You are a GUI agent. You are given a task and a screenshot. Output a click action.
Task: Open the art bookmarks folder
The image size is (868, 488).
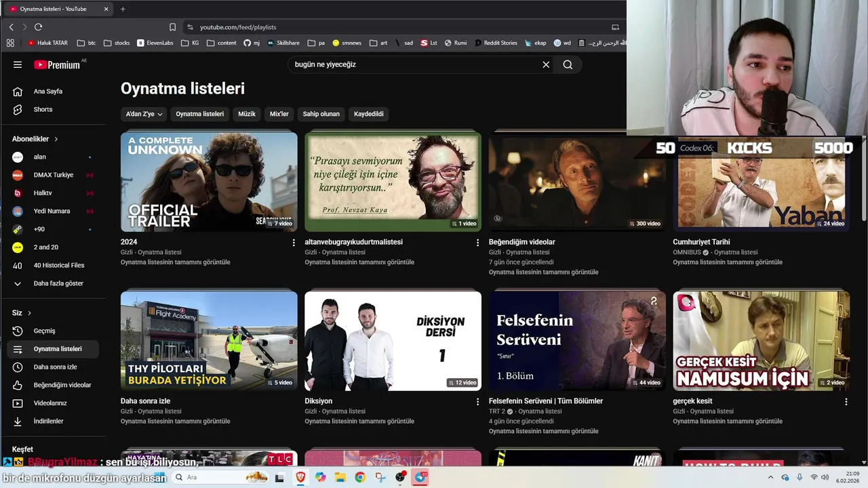coord(378,43)
